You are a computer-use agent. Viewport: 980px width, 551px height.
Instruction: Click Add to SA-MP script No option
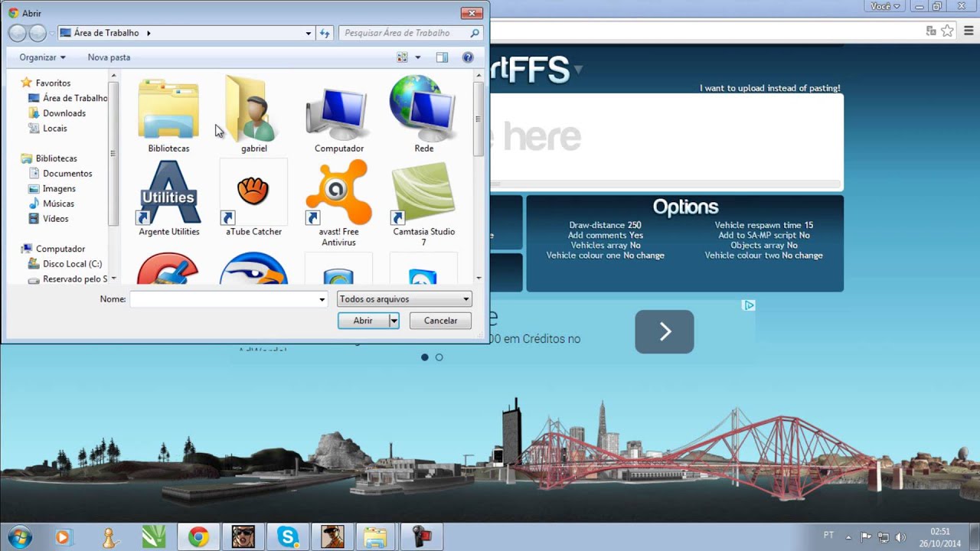763,235
